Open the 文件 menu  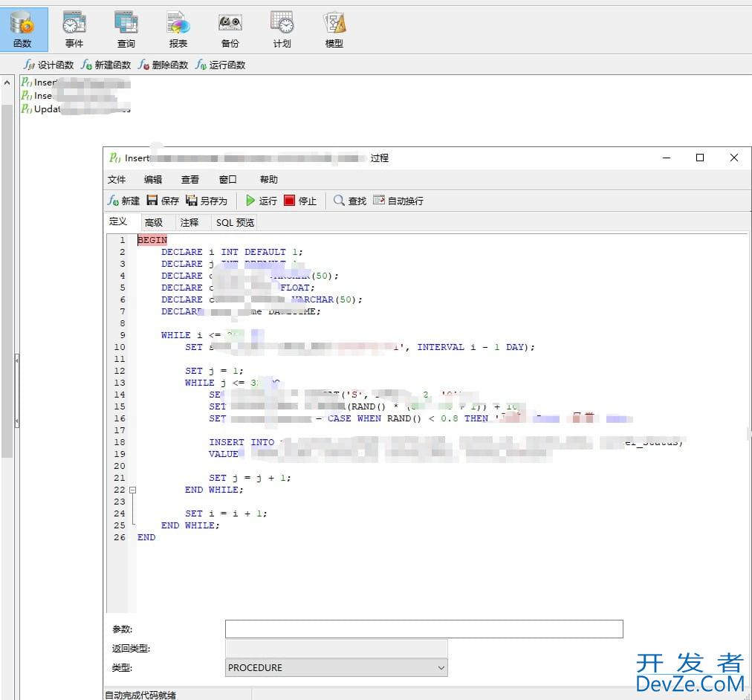117,180
